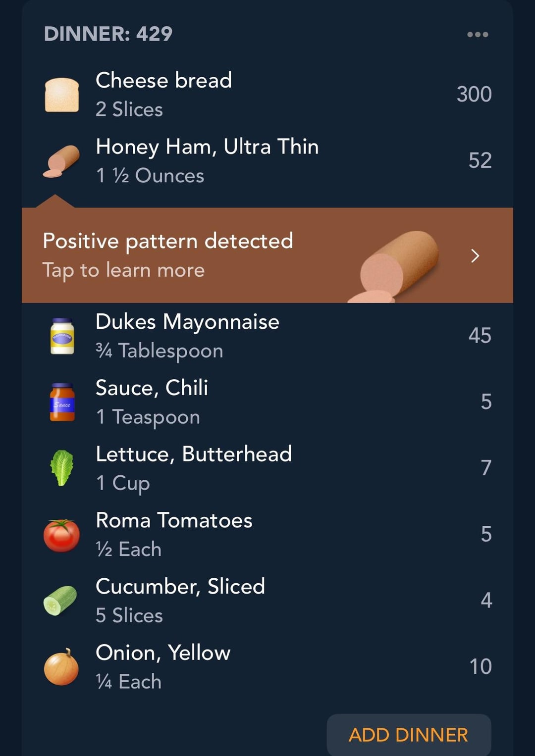Expand Positive pattern detected with the chevron arrow
535x756 pixels.
[x=475, y=255]
